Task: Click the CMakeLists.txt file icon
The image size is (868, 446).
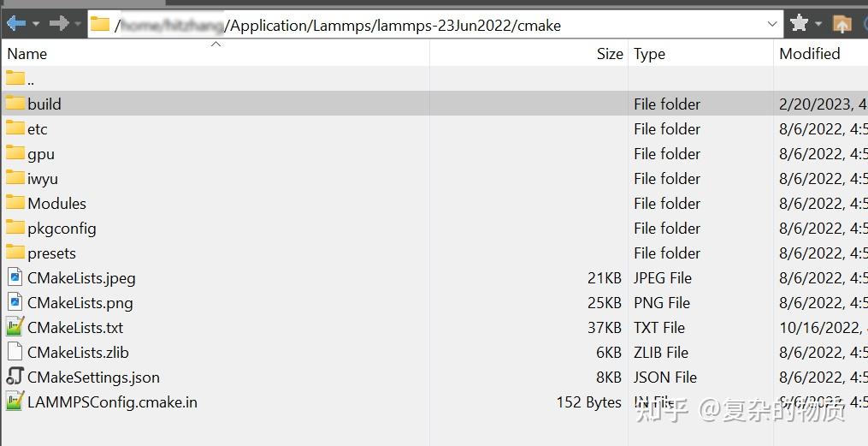Action: (15, 327)
